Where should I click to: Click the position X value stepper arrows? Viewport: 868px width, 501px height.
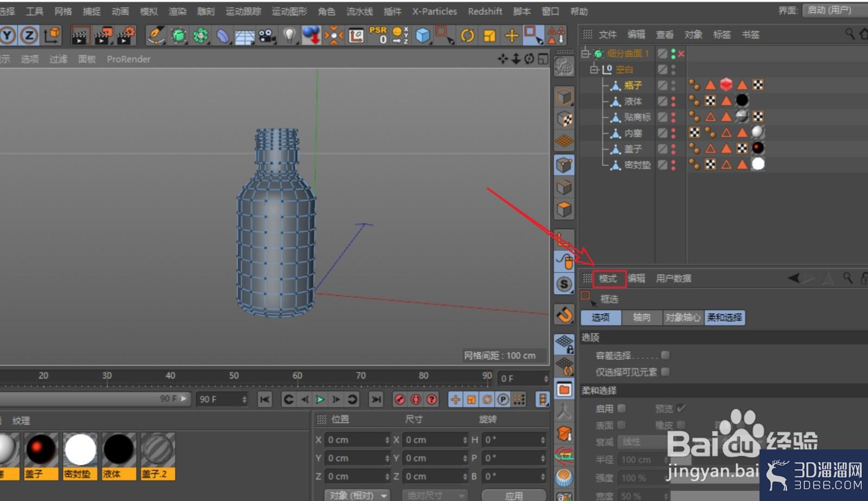coord(387,440)
